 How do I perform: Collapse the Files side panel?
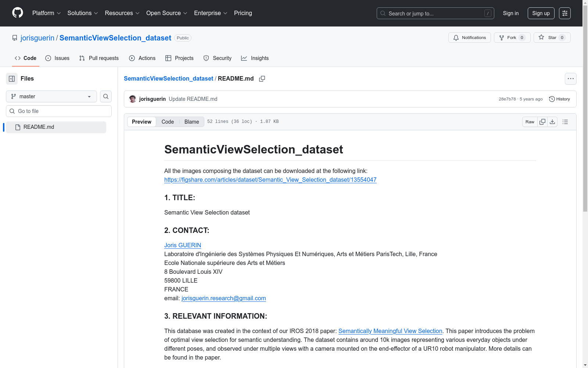tap(11, 78)
